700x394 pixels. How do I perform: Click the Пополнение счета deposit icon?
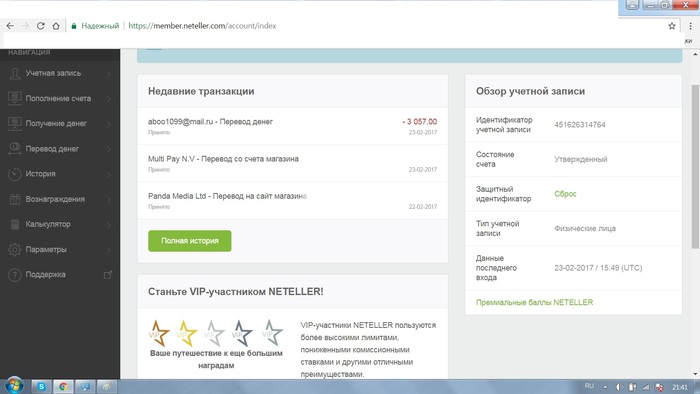15,99
